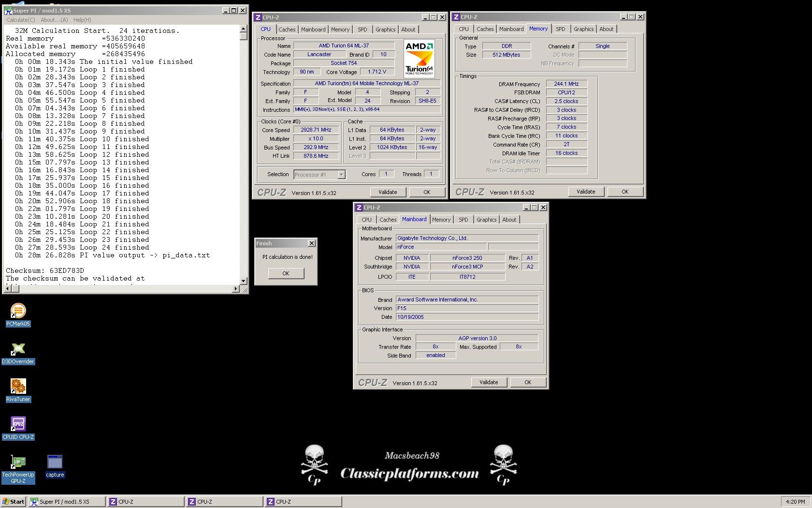Click OK in the CPU-Z CPU window
The image size is (812, 508).
point(427,192)
